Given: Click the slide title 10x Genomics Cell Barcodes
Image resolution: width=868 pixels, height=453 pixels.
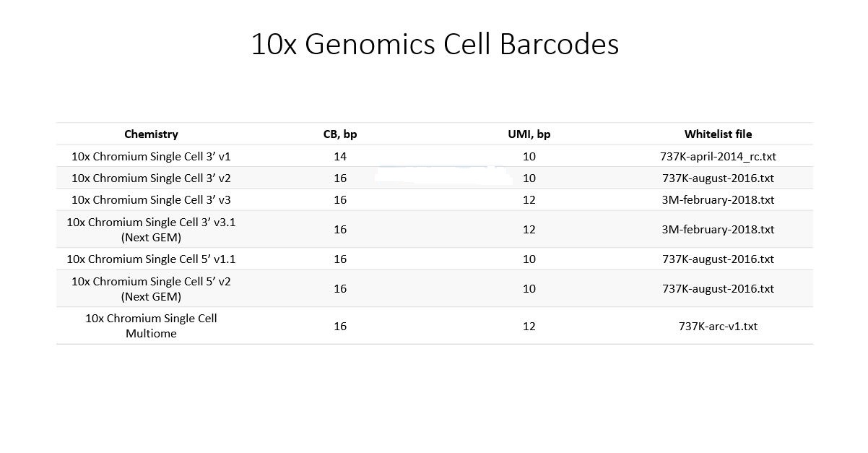Looking at the screenshot, I should point(435,44).
